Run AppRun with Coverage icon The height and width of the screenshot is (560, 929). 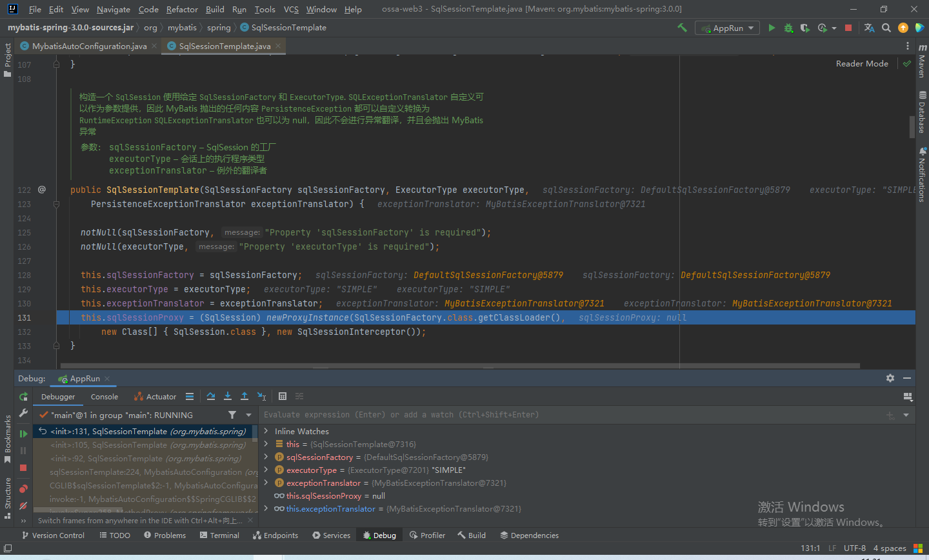804,28
